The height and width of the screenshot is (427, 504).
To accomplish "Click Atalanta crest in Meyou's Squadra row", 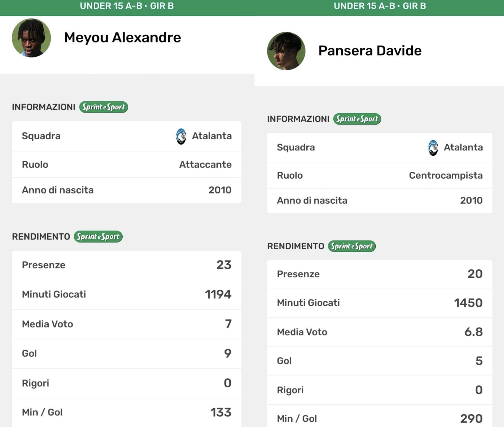I will pyautogui.click(x=181, y=136).
